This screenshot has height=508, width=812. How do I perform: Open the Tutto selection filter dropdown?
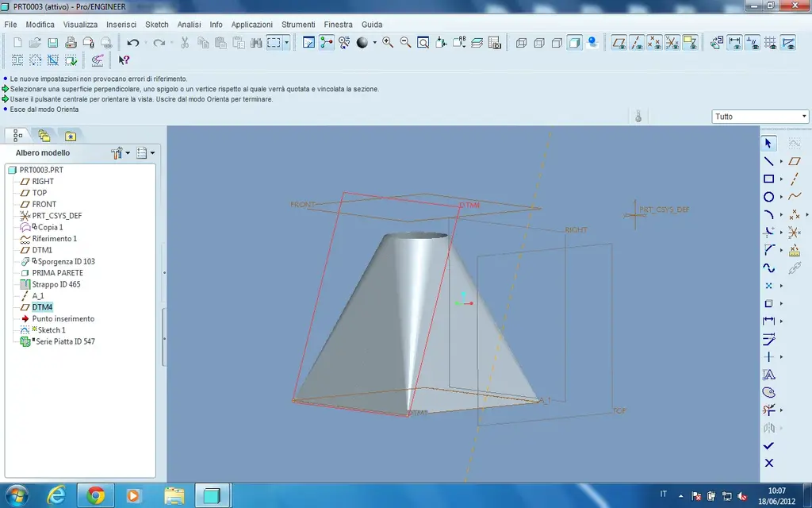[760, 117]
